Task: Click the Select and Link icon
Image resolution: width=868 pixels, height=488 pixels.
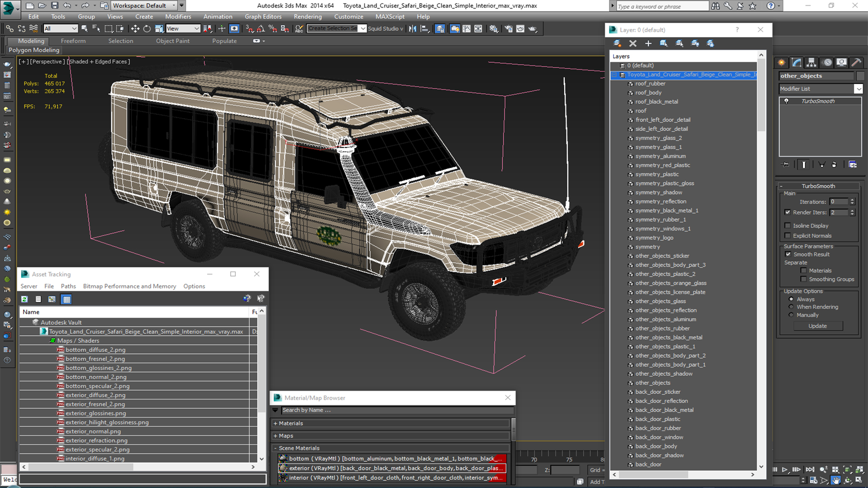Action: pos(9,28)
